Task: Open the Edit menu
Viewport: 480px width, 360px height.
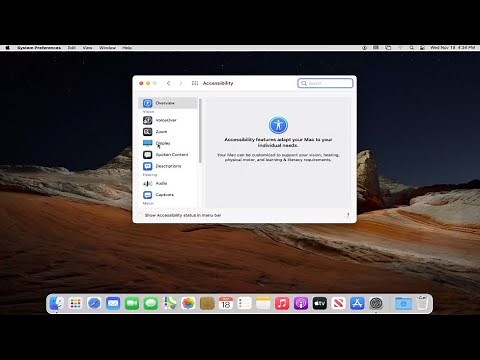Action: point(71,48)
